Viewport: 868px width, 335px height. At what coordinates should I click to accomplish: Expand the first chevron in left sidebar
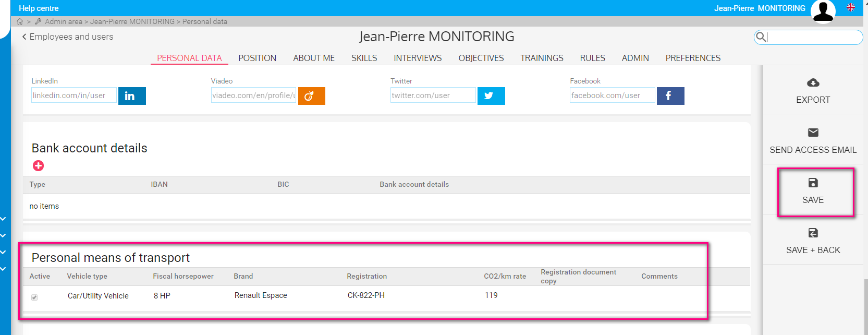point(3,219)
